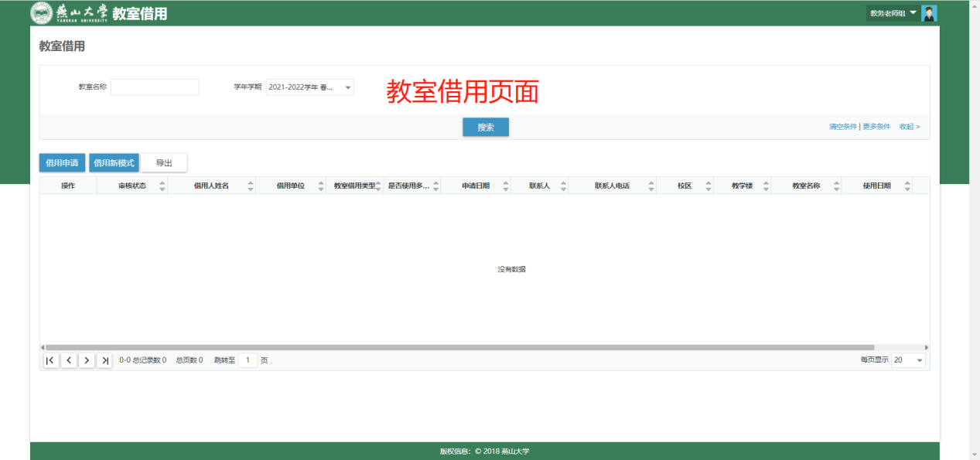Screen dimensions: 980x460
Task: Open the 每页显示 page size dropdown
Action: [x=908, y=360]
